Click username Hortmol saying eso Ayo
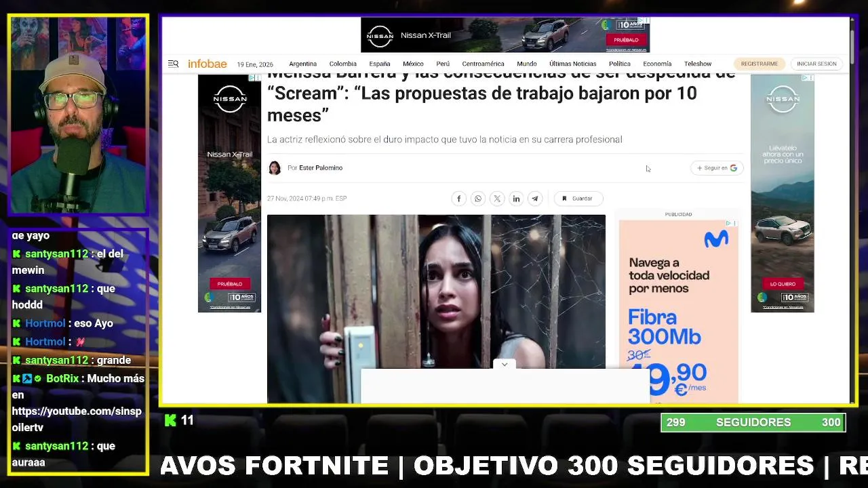The height and width of the screenshot is (488, 868). (45, 323)
